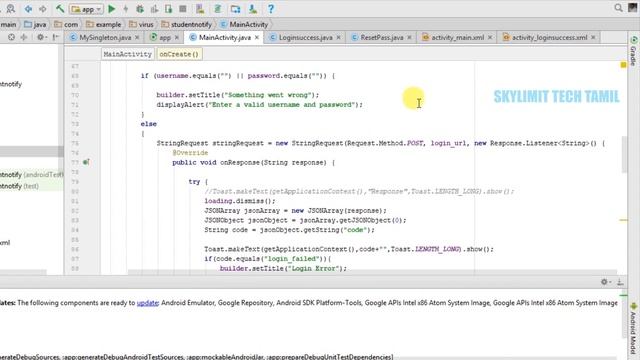Select the androidTest tree item
Viewport: 640px width, 360px height.
click(x=31, y=175)
